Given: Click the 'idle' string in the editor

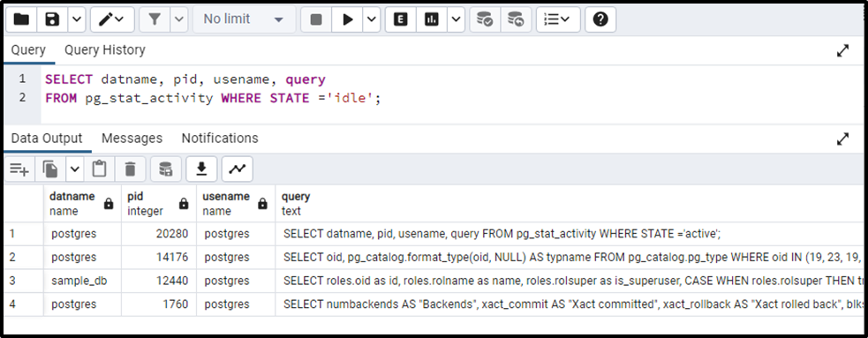Looking at the screenshot, I should click(x=351, y=99).
